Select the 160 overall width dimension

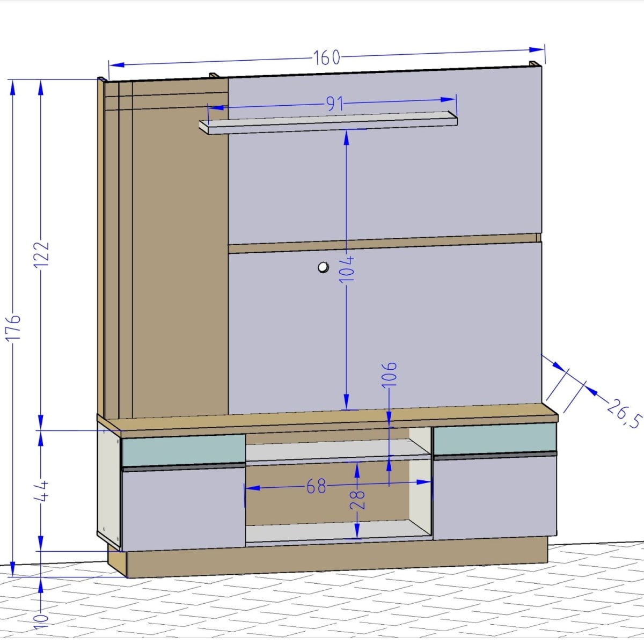click(x=327, y=57)
